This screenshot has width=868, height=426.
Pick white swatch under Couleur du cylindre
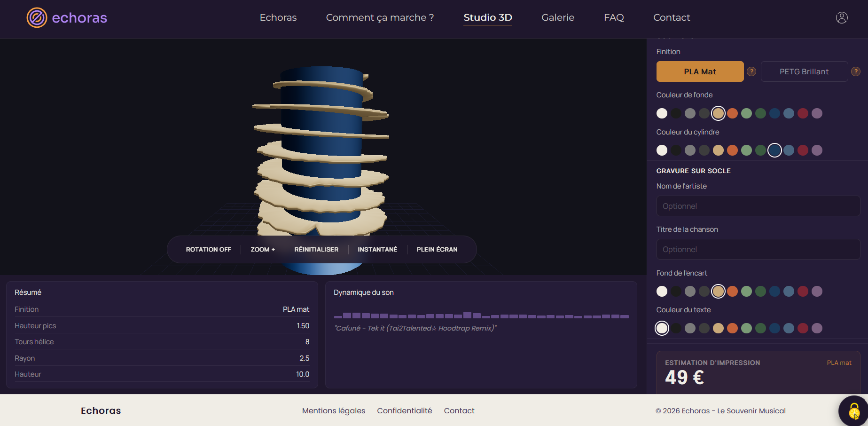662,150
